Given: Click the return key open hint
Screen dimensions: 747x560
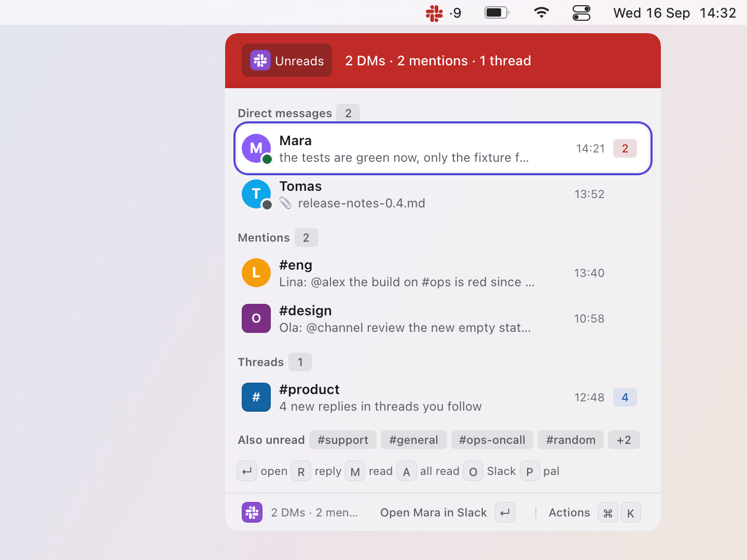Looking at the screenshot, I should [x=247, y=471].
